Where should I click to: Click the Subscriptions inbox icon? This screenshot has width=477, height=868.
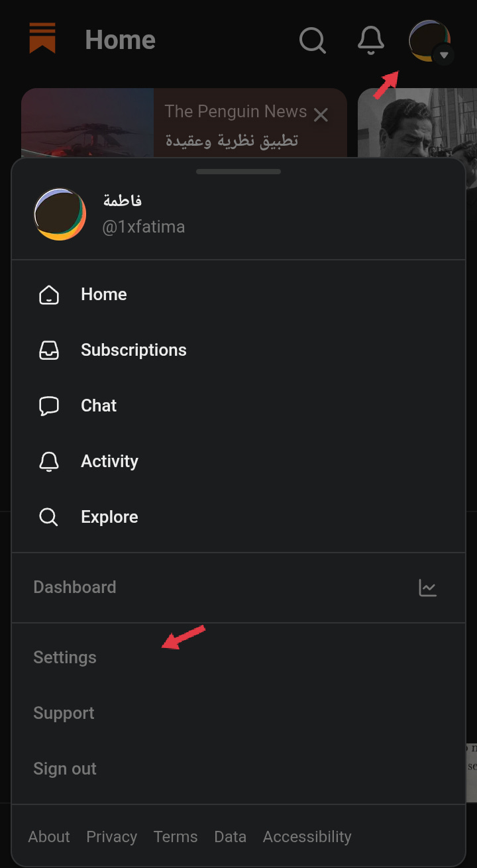pyautogui.click(x=49, y=351)
